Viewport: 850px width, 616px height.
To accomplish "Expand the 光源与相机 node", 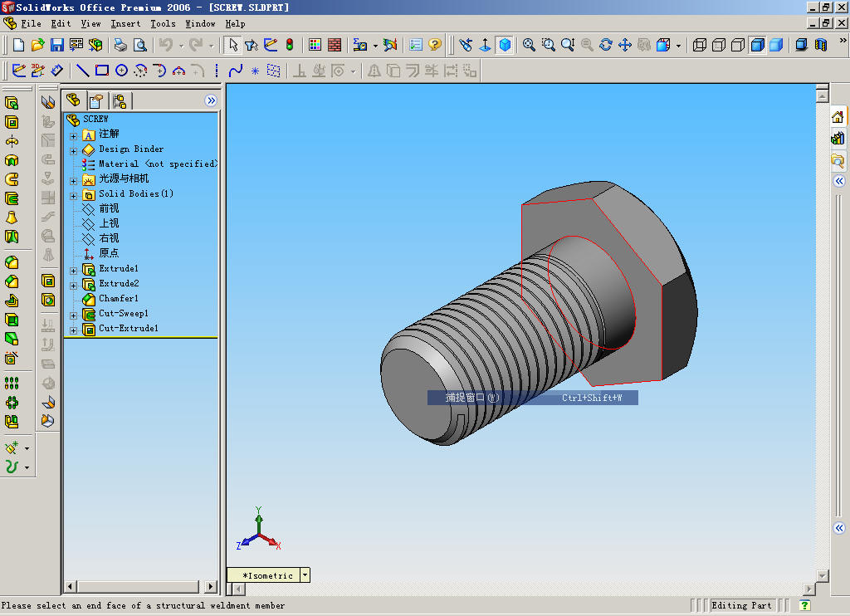I will tap(73, 181).
